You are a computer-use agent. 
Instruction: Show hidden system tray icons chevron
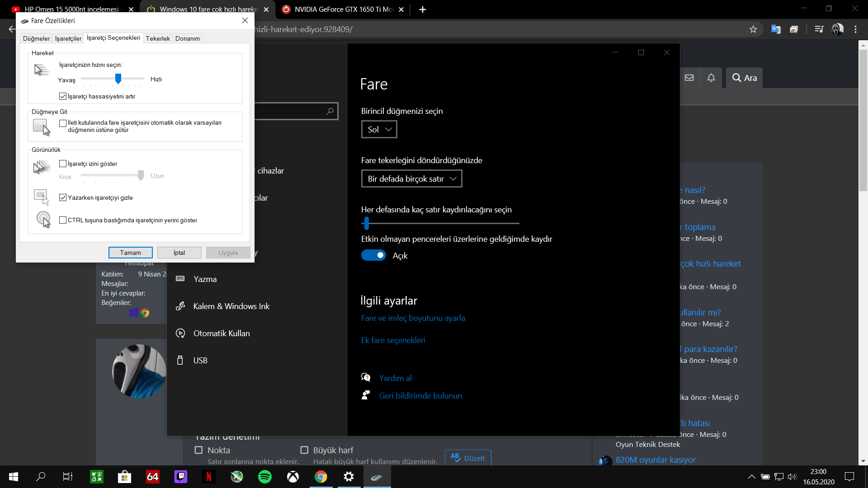coord(751,477)
